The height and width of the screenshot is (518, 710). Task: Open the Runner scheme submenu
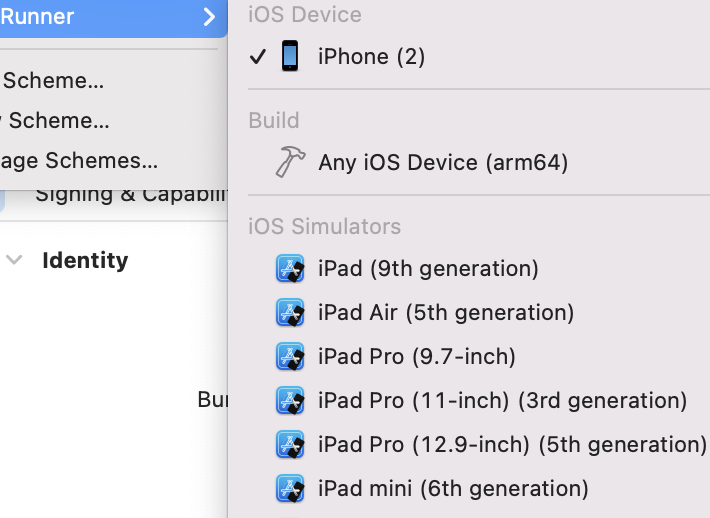[113, 17]
